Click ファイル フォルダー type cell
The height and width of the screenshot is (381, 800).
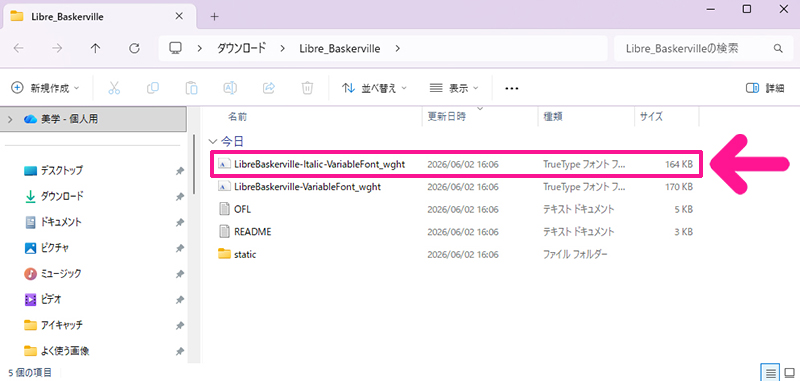click(576, 254)
